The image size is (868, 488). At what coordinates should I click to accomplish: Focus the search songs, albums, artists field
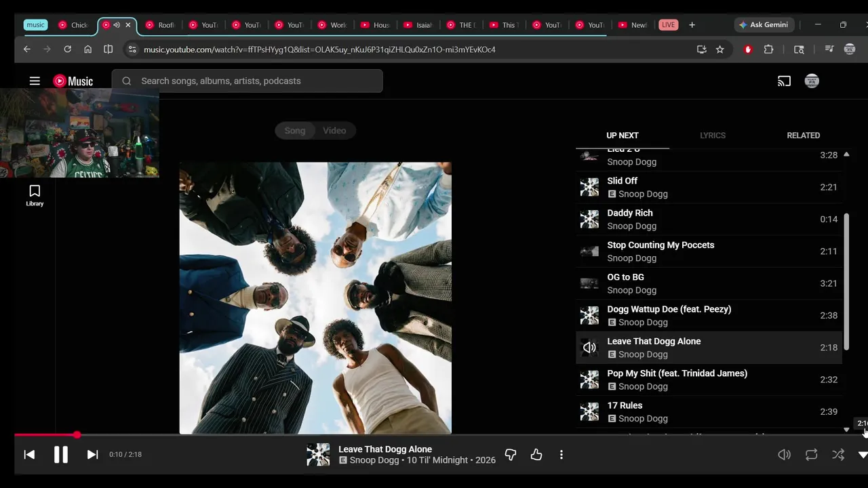pos(248,81)
